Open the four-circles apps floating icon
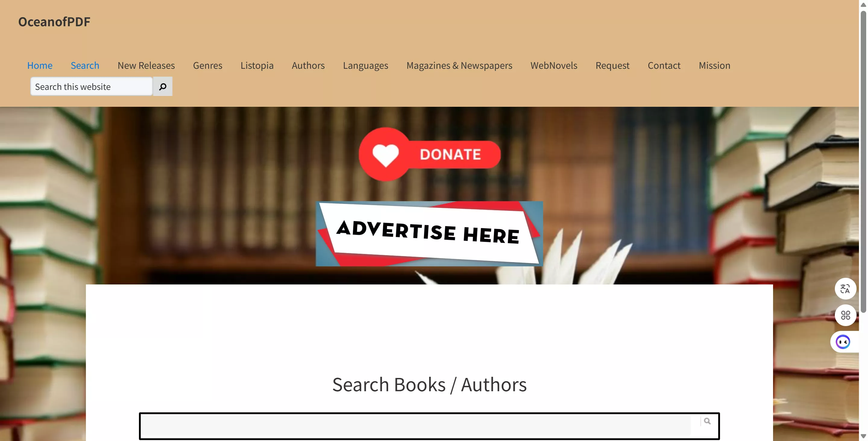 pos(845,315)
